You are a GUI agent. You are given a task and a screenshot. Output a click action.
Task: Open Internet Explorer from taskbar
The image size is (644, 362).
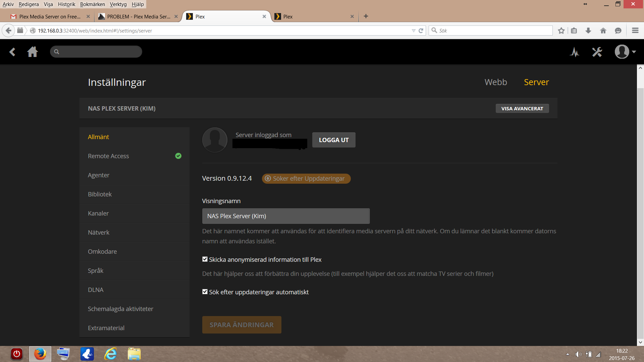111,354
